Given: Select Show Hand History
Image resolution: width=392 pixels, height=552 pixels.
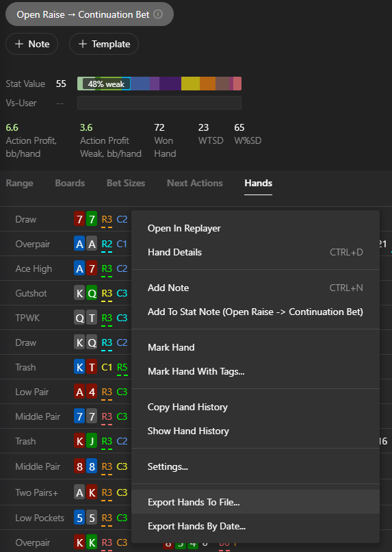Looking at the screenshot, I should (255, 431).
